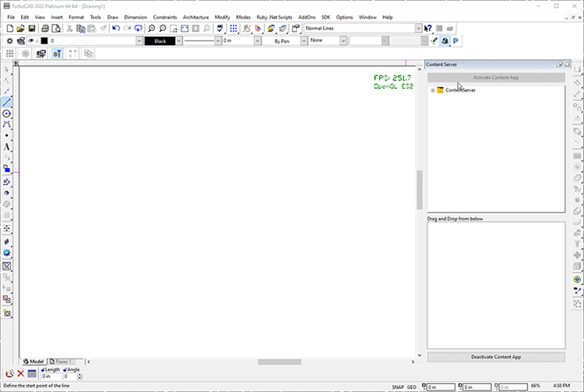Viewport: 584px width, 392px height.
Task: Select the Point tool in left toolbar
Action: click(7, 136)
